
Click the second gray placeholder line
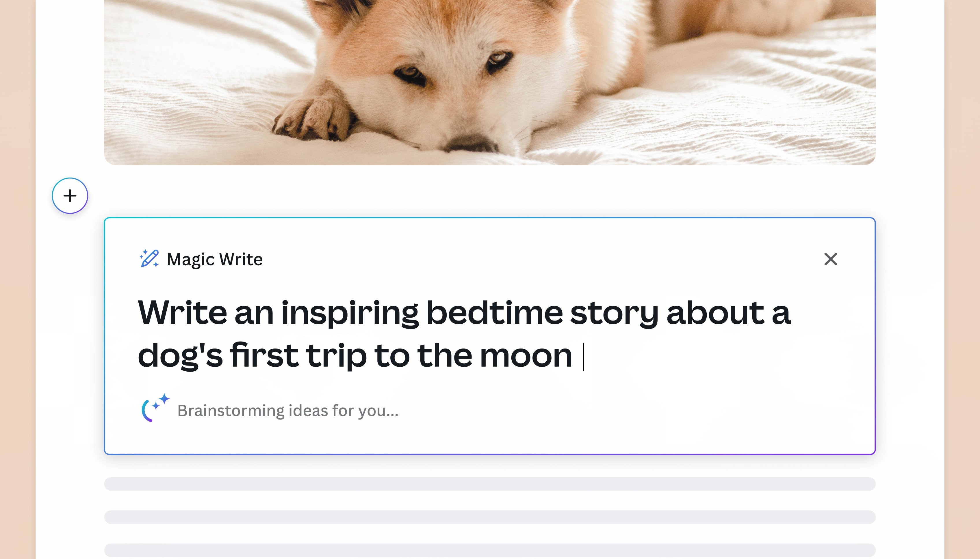point(490,517)
